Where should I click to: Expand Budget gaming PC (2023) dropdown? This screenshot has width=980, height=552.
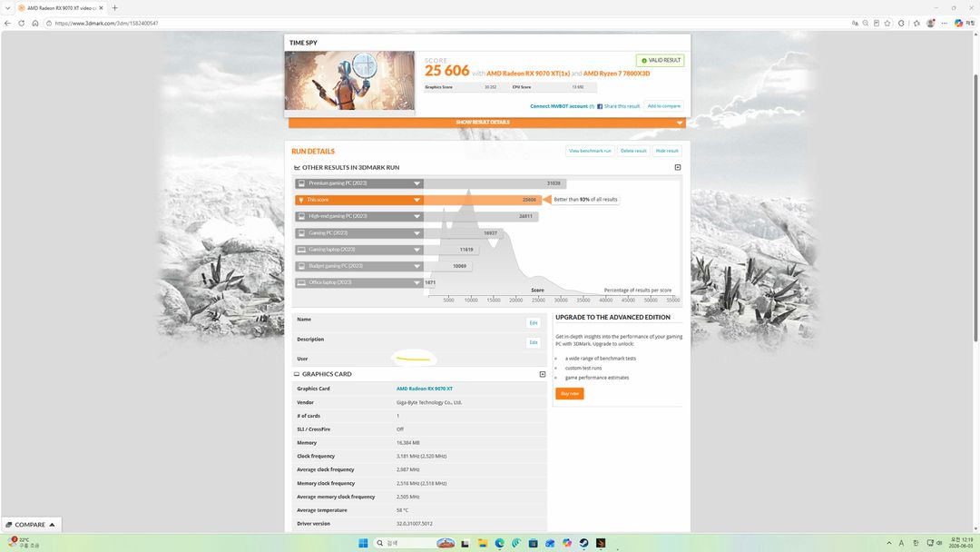(x=416, y=266)
